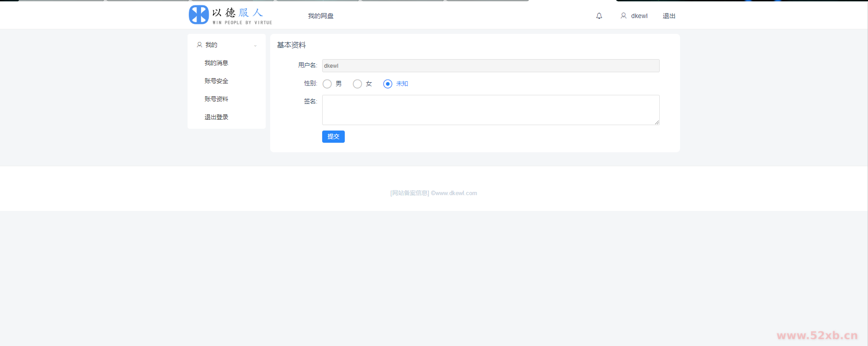Click the 用户名 input field
This screenshot has height=346, width=868.
[x=490, y=66]
